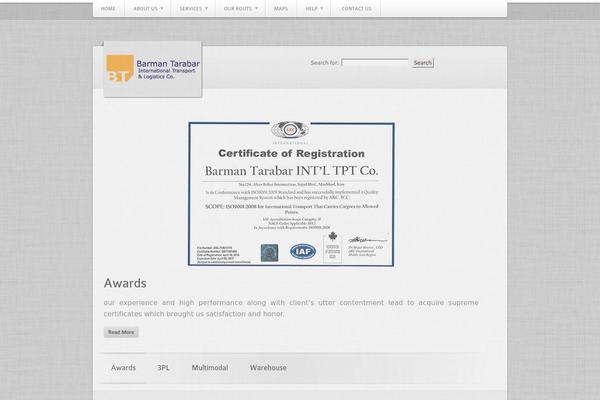Image resolution: width=600 pixels, height=400 pixels.
Task: Click the ABOUT US dropdown arrow
Action: click(x=162, y=8)
